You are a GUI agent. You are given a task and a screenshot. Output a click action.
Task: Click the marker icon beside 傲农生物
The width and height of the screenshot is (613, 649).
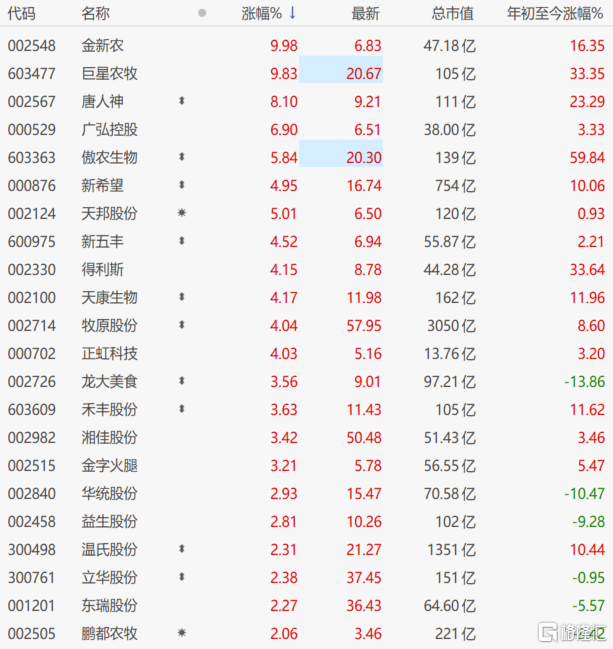(x=181, y=157)
